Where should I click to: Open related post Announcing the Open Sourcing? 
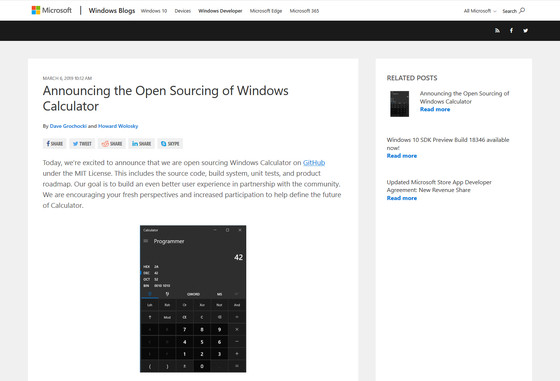pos(464,97)
